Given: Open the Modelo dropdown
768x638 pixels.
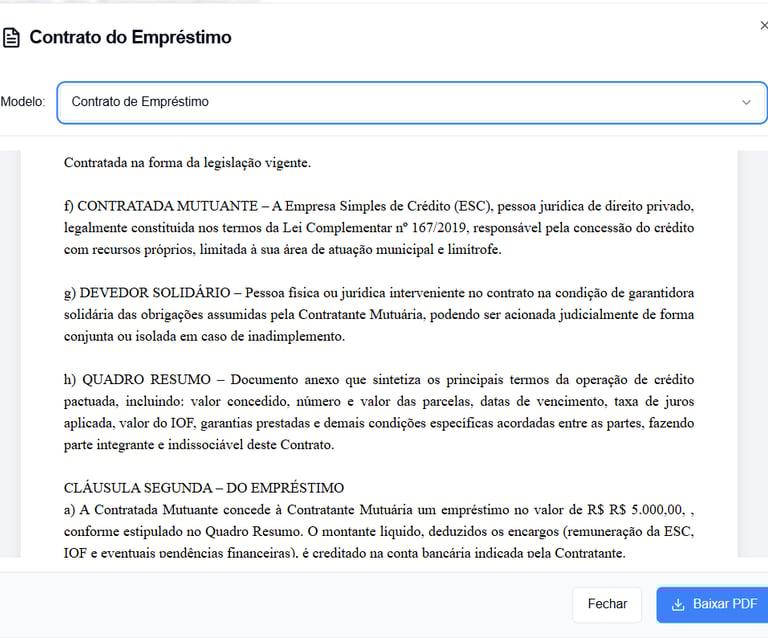Looking at the screenshot, I should (x=411, y=102).
